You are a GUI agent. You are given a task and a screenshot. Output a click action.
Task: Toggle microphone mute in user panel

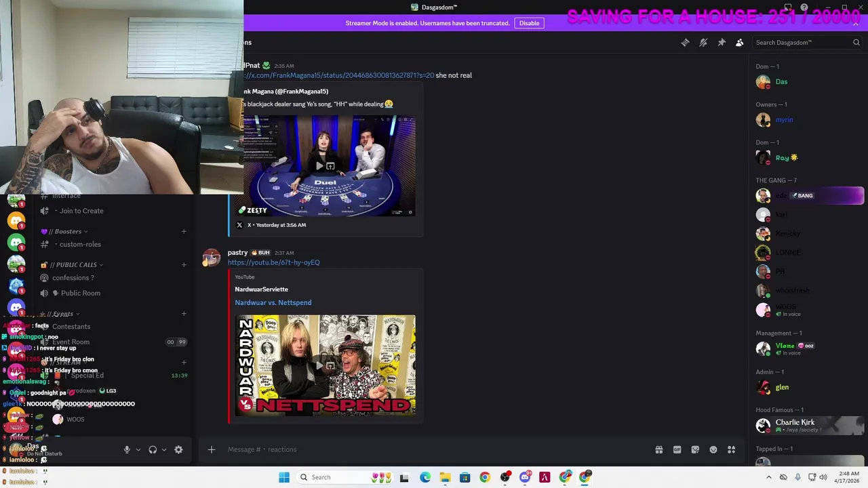click(127, 449)
